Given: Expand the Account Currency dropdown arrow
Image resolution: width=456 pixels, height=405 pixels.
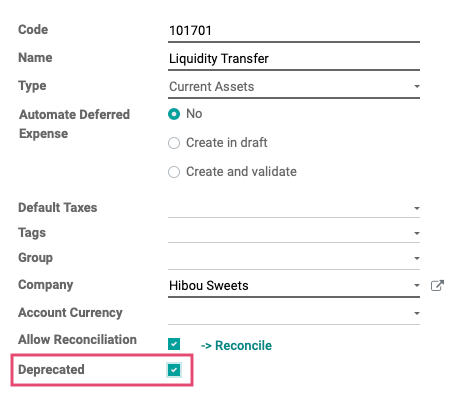Looking at the screenshot, I should (417, 313).
